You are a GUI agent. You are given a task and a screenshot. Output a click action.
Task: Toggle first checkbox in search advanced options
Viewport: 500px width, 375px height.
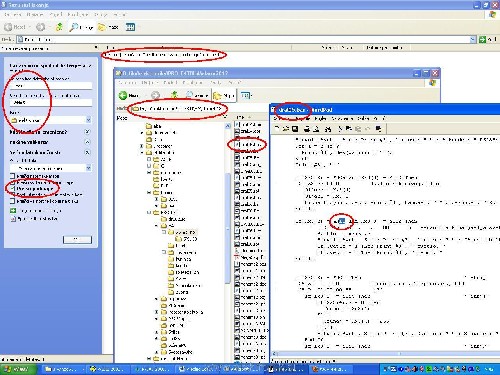[x=12, y=176]
